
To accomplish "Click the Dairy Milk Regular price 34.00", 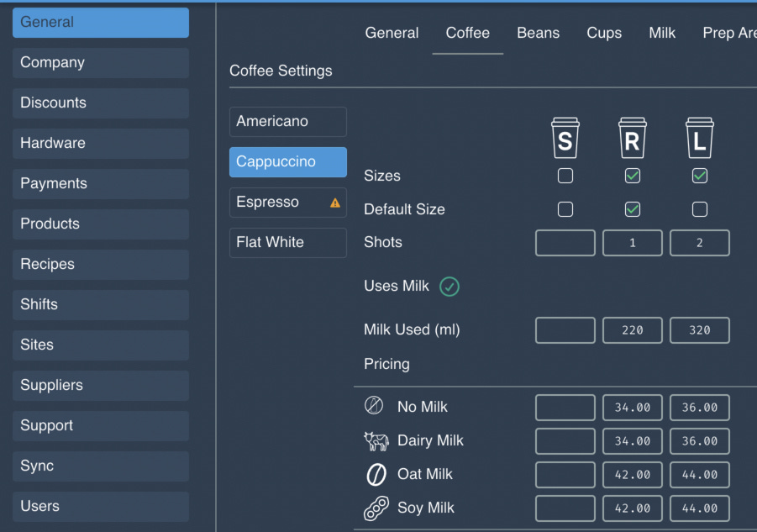I will tap(633, 441).
